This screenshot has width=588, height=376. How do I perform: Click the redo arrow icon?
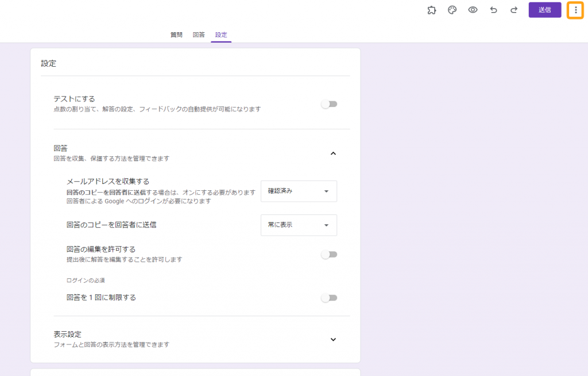pos(514,10)
